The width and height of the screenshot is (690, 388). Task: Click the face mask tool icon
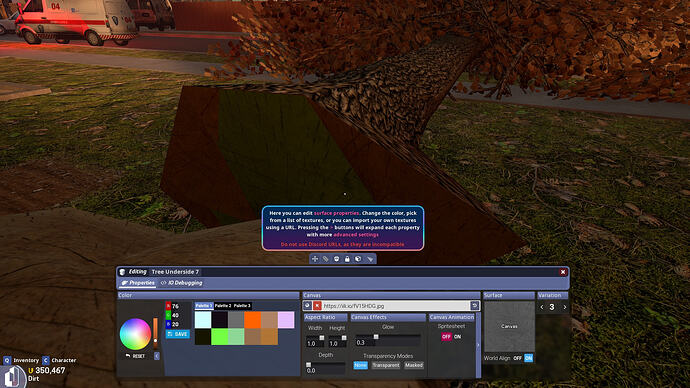click(336, 259)
